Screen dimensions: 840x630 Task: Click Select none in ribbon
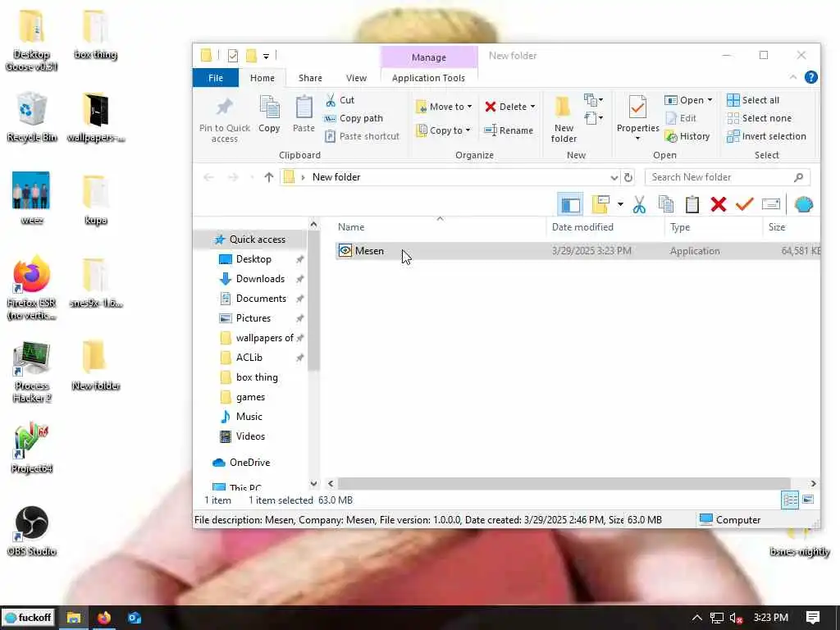(759, 118)
